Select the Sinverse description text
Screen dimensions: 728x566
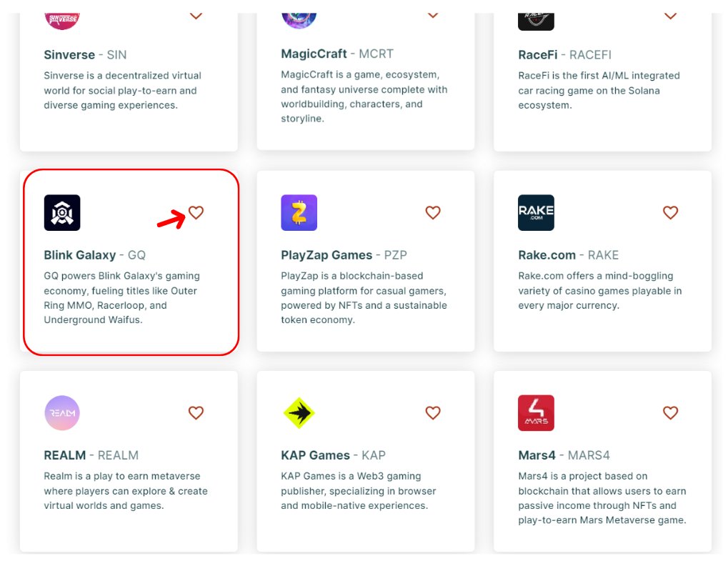123,90
